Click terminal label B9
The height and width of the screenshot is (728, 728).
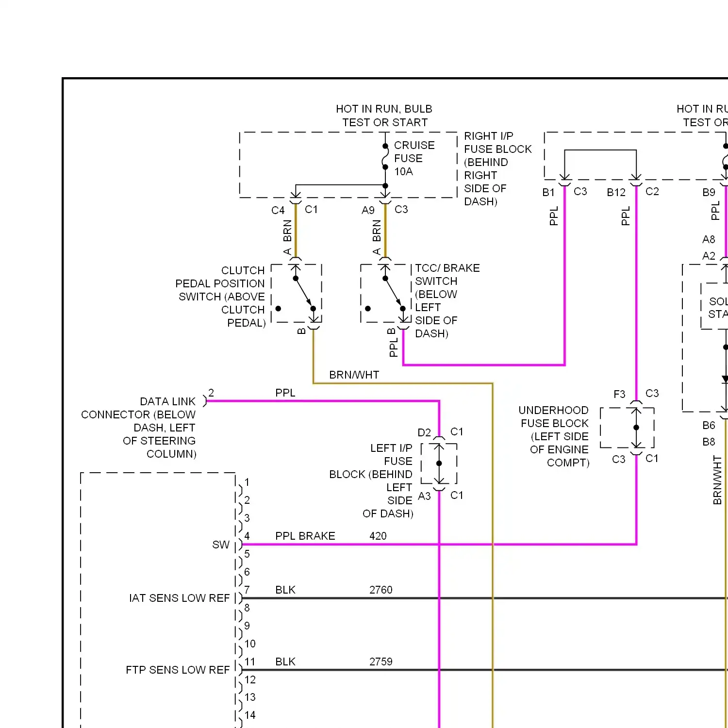pos(709,192)
